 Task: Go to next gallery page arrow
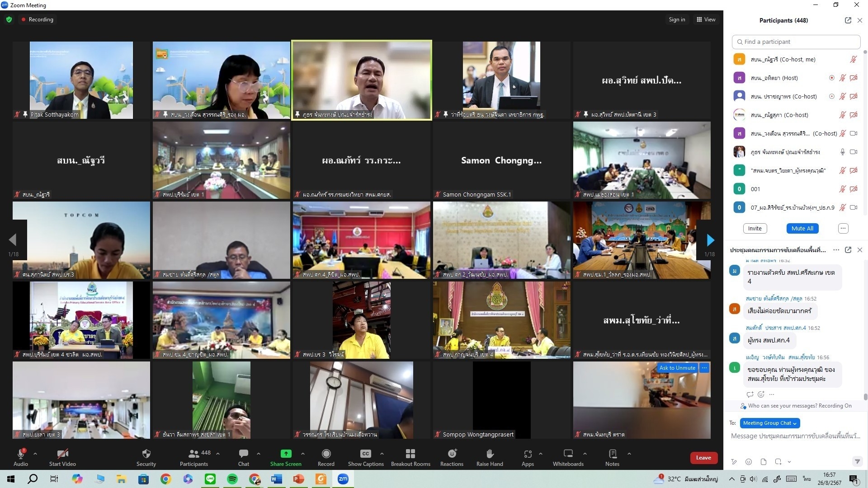tap(710, 240)
